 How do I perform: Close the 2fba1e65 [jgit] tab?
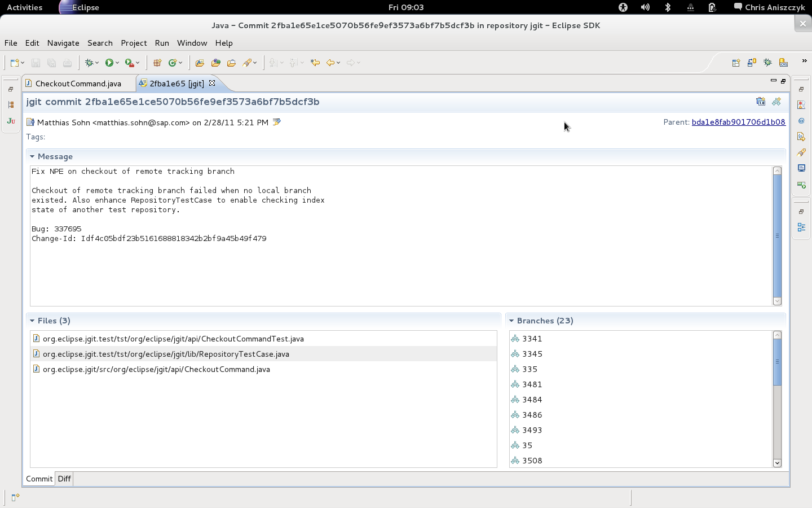(212, 83)
